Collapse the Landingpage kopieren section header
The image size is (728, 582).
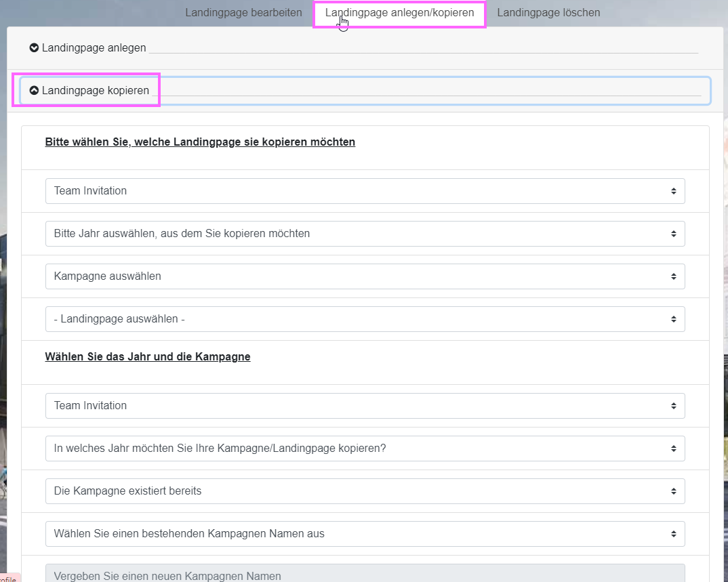coord(95,91)
